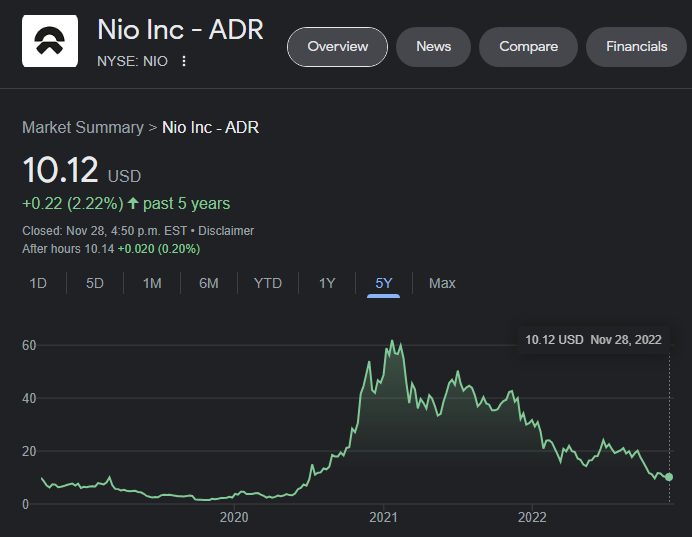This screenshot has width=692, height=537.
Task: Click the Nio logo icon
Action: [50, 41]
